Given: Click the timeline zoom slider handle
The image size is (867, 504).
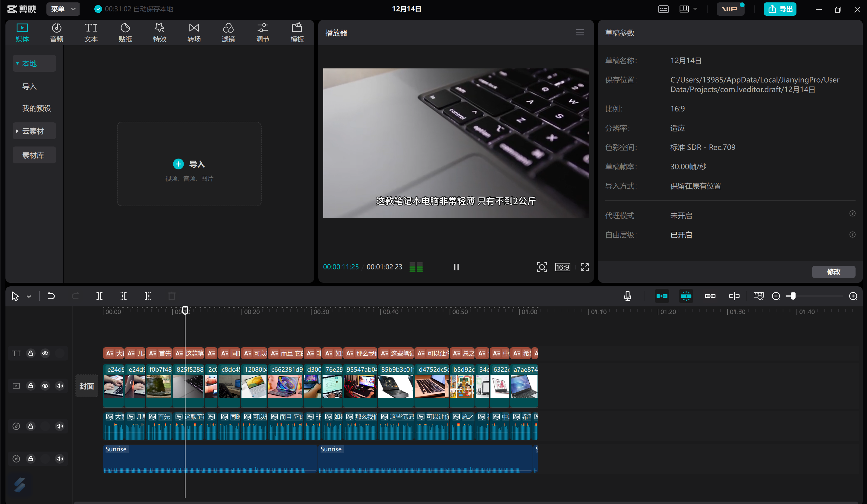Looking at the screenshot, I should [793, 296].
